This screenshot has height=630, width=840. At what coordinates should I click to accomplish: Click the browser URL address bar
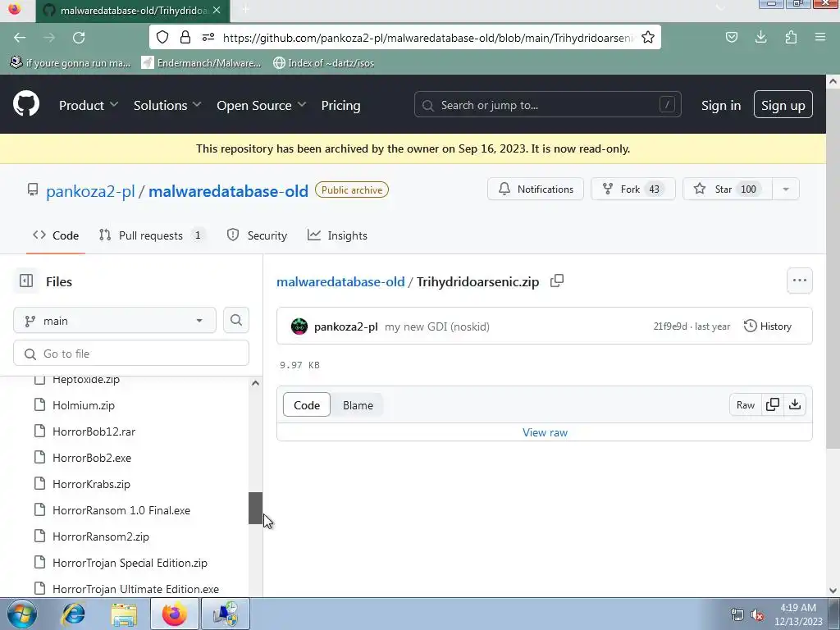(428, 38)
